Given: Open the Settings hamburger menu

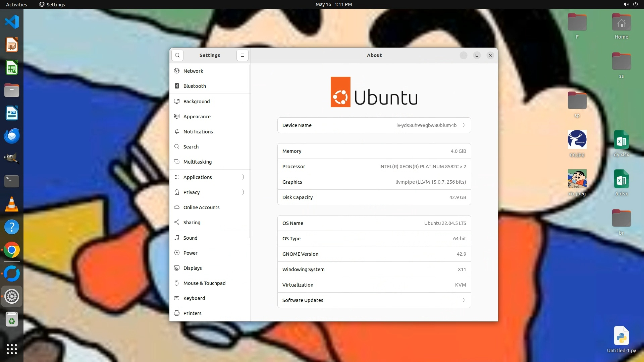Looking at the screenshot, I should coord(242,55).
